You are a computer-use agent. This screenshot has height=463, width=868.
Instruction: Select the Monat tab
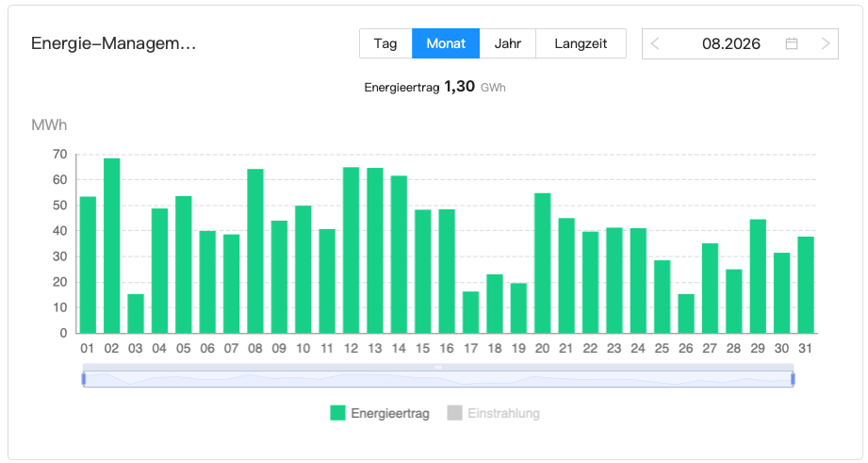click(446, 43)
